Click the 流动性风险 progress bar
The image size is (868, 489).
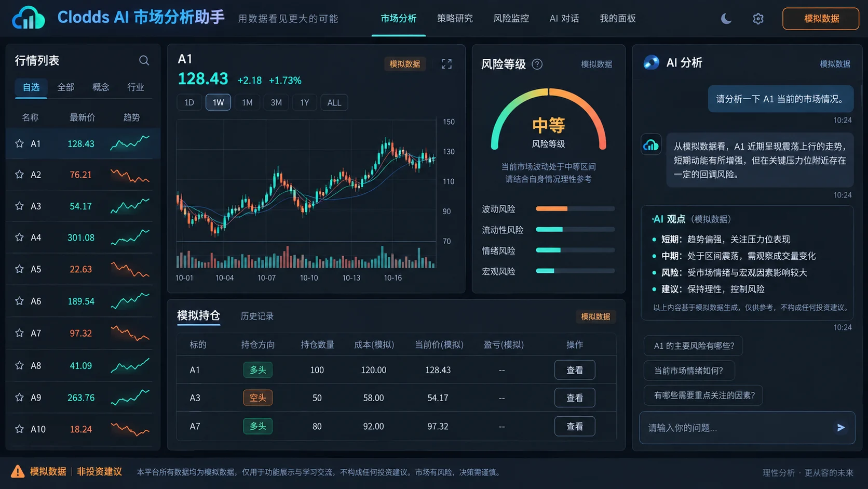[x=575, y=229]
